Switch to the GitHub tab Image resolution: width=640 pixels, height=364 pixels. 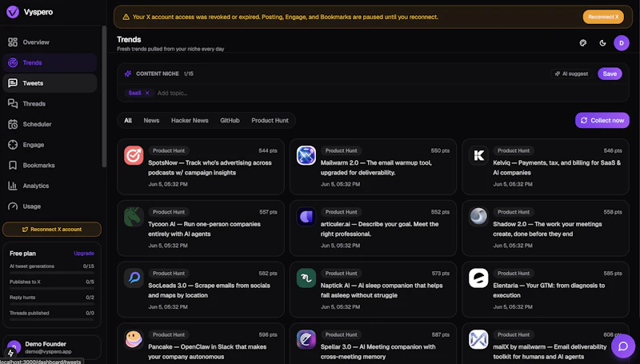pos(230,120)
